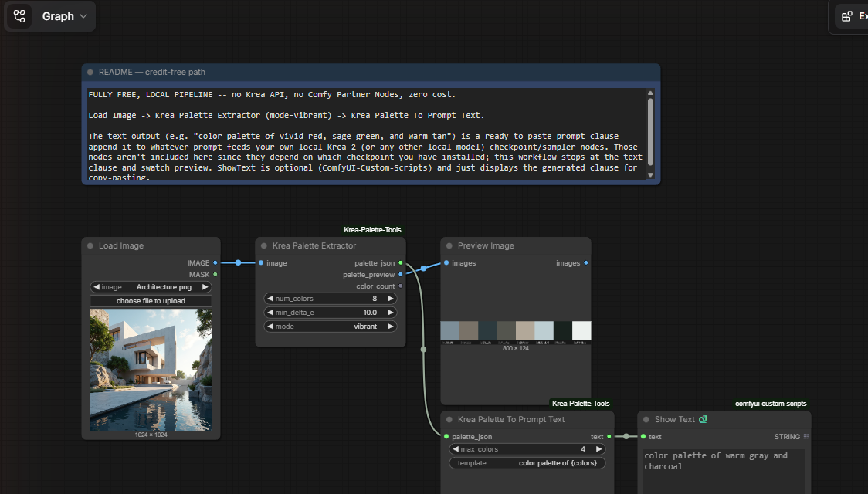Decrease min_delta_e with the left arrow
868x494 pixels.
[270, 313]
